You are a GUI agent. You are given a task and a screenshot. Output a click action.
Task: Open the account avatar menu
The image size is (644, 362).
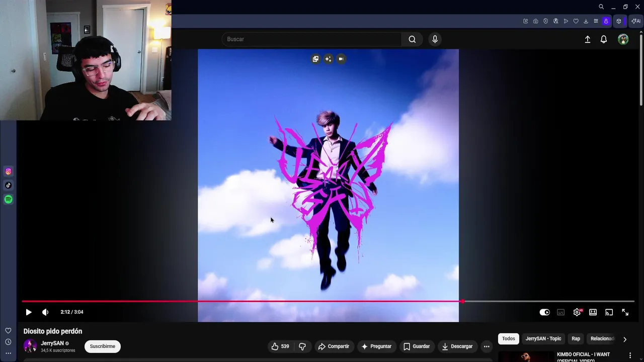click(x=623, y=39)
